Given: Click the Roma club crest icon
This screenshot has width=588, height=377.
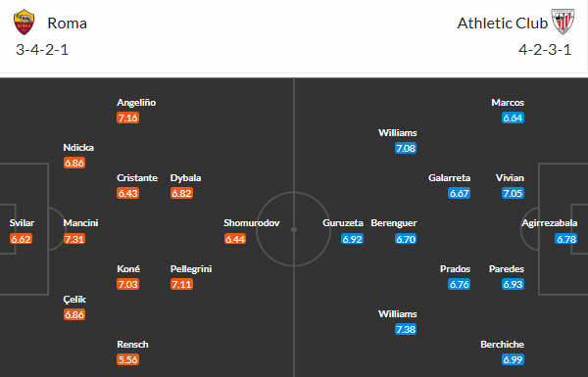Looking at the screenshot, I should point(24,23).
